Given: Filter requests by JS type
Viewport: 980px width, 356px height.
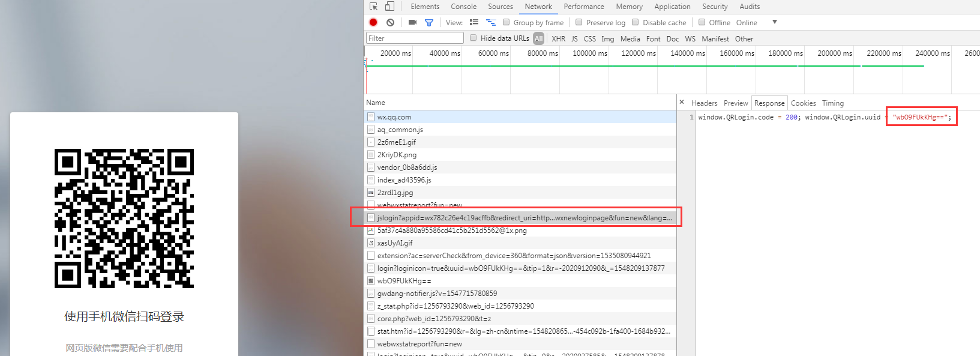Looking at the screenshot, I should [x=574, y=38].
